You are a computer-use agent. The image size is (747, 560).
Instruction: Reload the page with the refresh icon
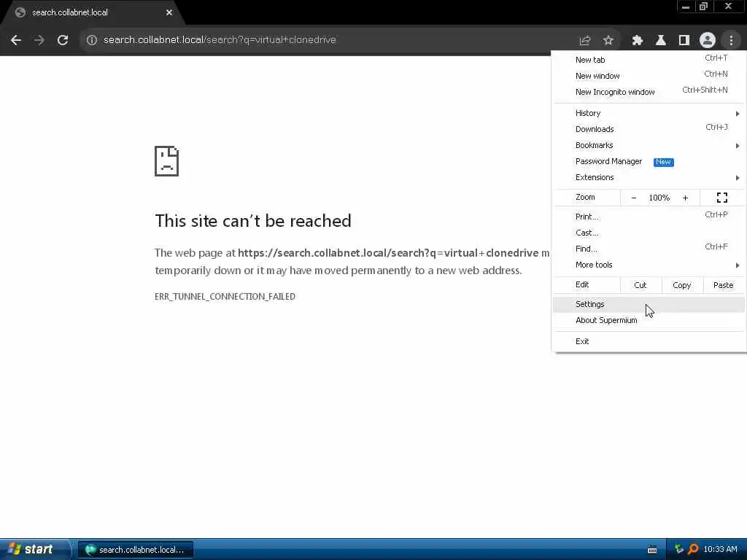63,40
